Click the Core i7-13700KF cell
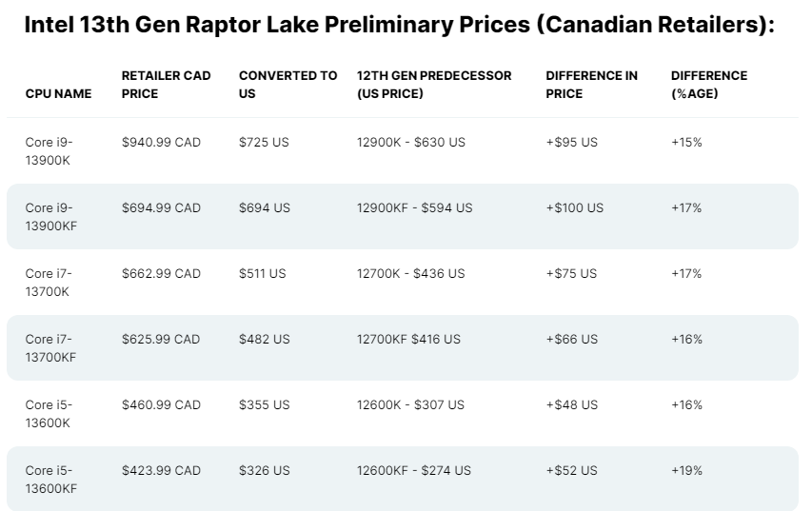This screenshot has width=812, height=511. (x=51, y=348)
